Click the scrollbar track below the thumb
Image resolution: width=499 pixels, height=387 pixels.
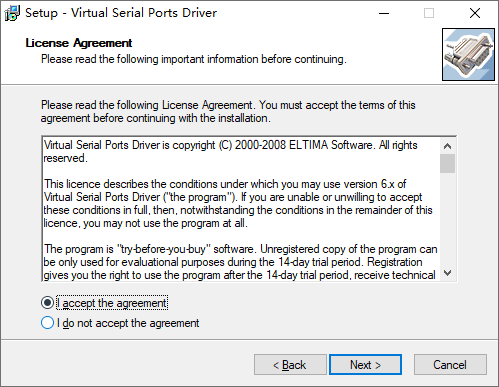[448, 219]
